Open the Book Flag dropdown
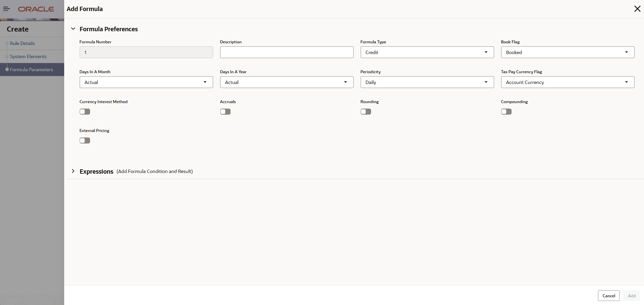 coord(568,52)
